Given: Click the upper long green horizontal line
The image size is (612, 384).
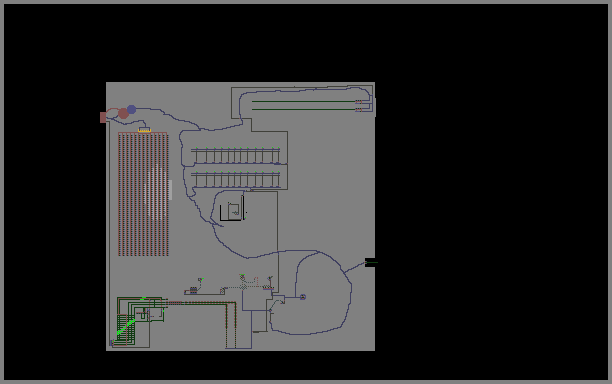Looking at the screenshot, I should [304, 101].
